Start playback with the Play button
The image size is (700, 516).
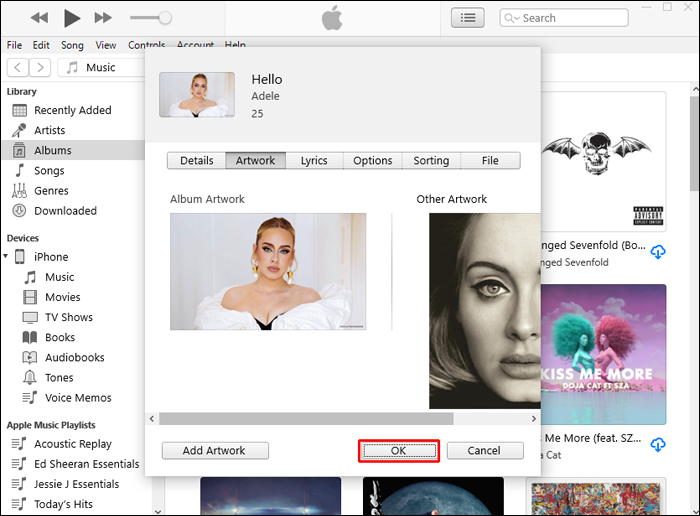tap(72, 18)
